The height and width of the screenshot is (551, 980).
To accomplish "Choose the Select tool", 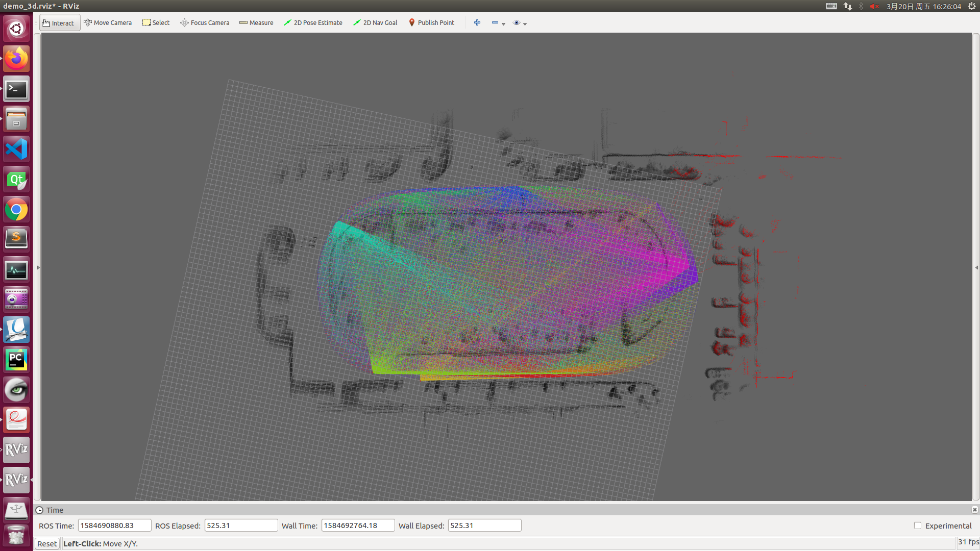I will point(156,23).
